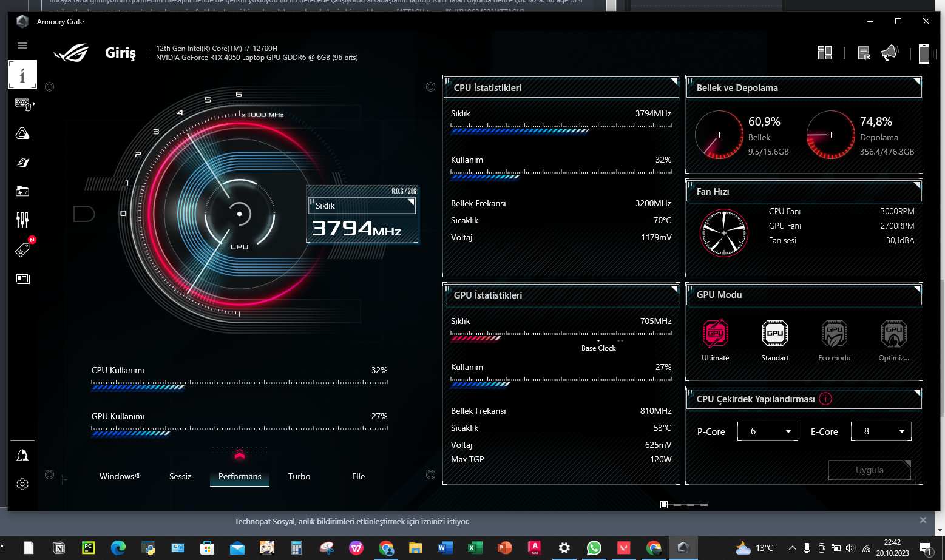Viewport: 945px width, 560px height.
Task: Select the Performans mode tab
Action: [x=240, y=477]
